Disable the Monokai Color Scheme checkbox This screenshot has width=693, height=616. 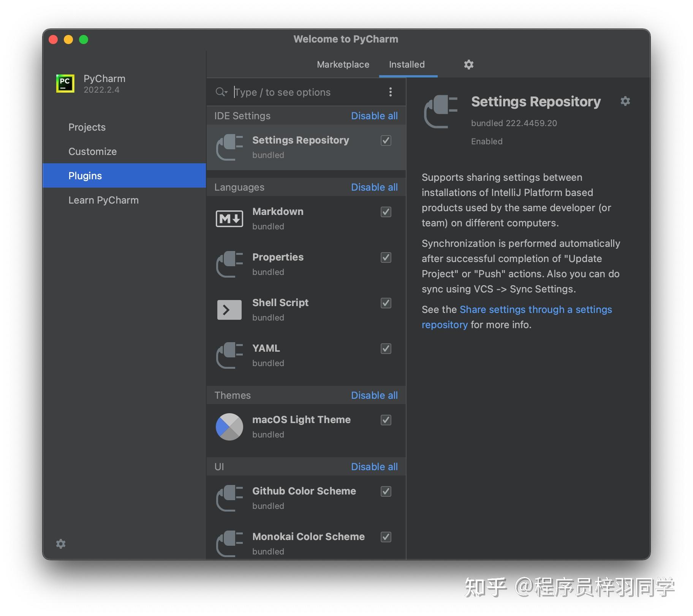tap(386, 537)
